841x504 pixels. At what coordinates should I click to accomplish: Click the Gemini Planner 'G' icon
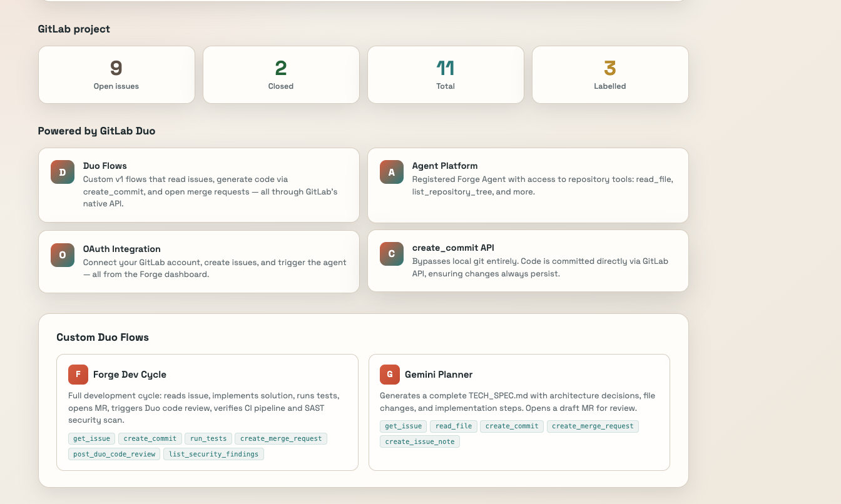[x=390, y=375]
